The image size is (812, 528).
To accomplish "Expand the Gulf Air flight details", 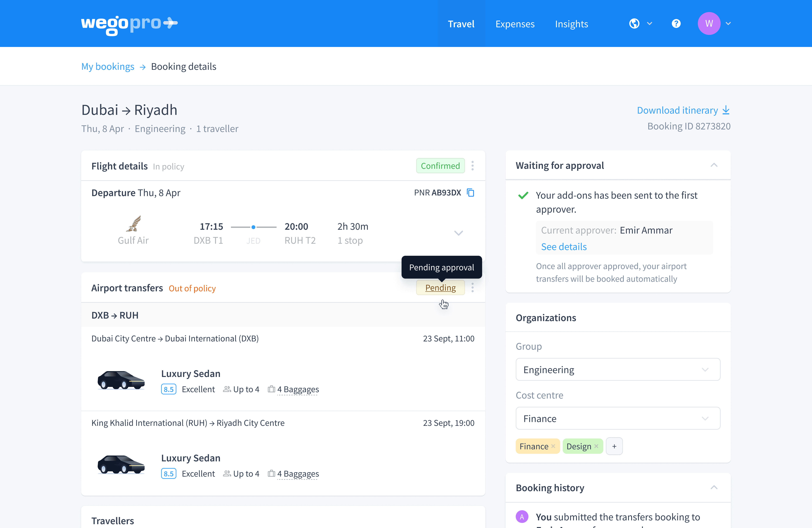I will (x=458, y=233).
